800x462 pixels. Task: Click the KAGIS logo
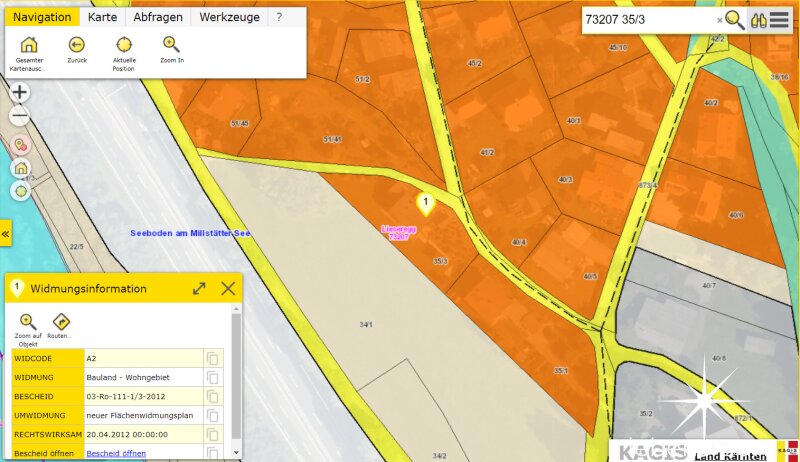coord(653,453)
